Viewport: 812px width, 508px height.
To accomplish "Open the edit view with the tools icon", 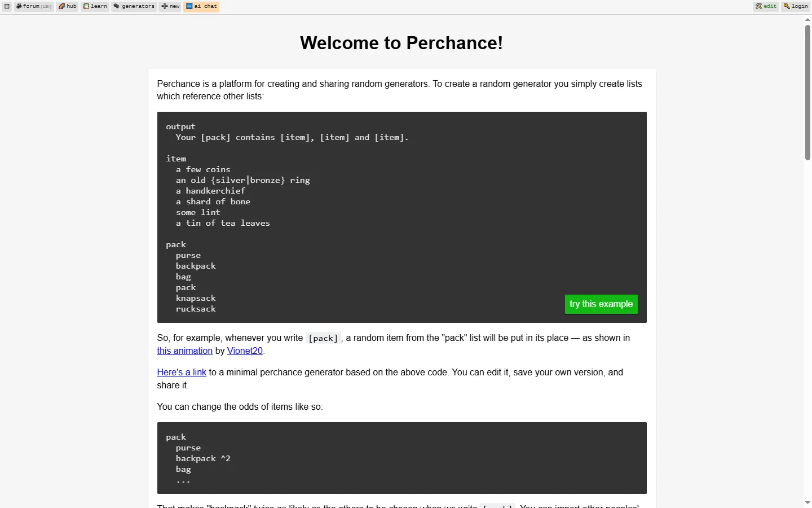I will coord(766,6).
